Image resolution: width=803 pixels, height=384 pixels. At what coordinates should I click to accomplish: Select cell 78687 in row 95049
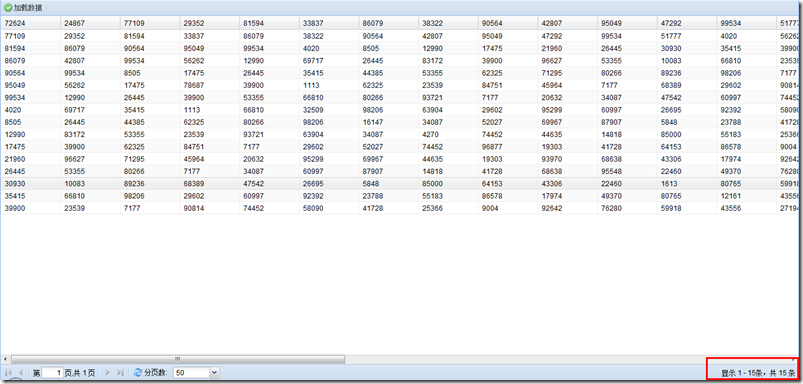click(x=209, y=85)
